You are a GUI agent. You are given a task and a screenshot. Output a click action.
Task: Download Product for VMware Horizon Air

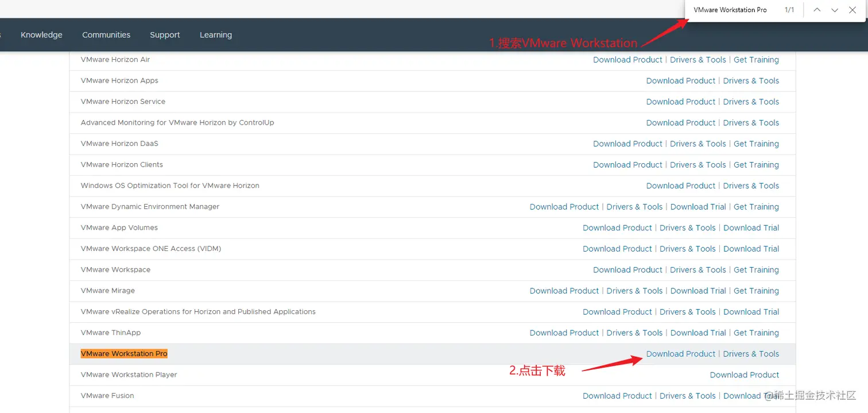click(x=627, y=60)
